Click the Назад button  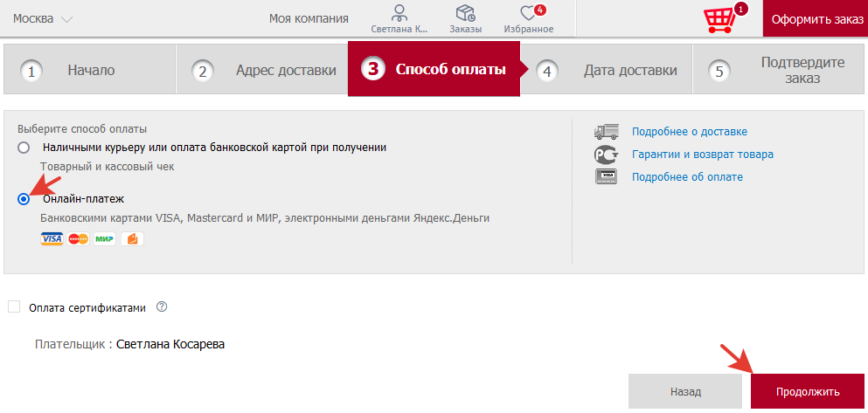coord(685,391)
